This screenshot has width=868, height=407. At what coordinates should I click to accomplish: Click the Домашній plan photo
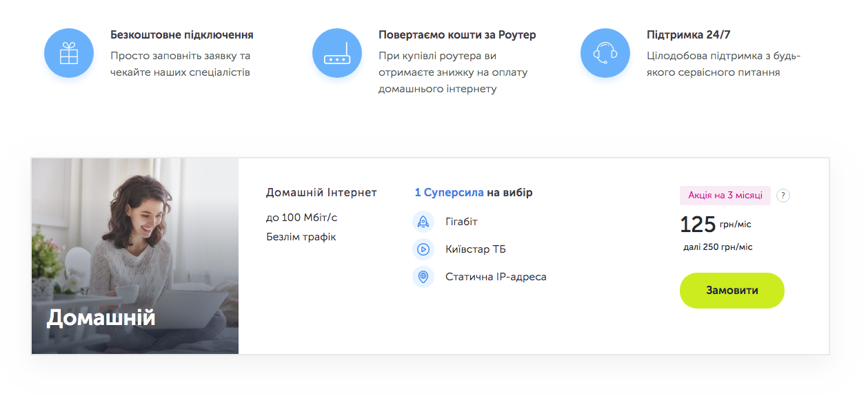(135, 256)
